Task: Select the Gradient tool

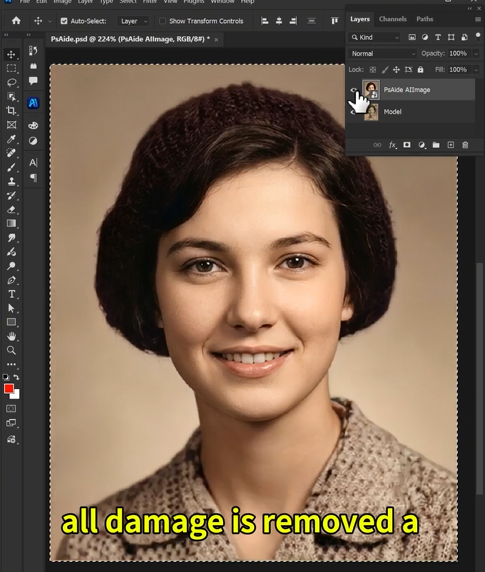Action: tap(11, 223)
